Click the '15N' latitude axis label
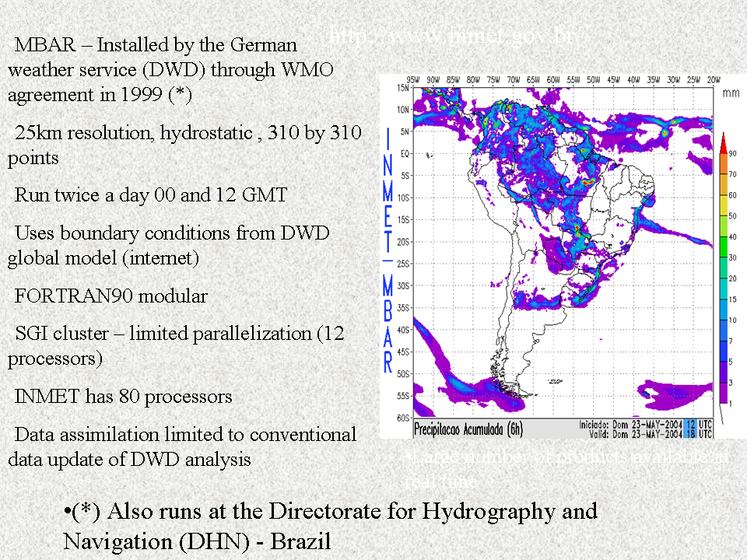 (x=403, y=88)
